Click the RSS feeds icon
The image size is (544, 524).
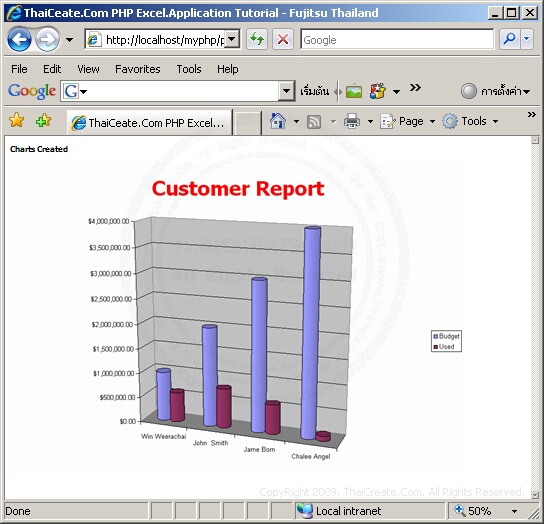point(314,122)
